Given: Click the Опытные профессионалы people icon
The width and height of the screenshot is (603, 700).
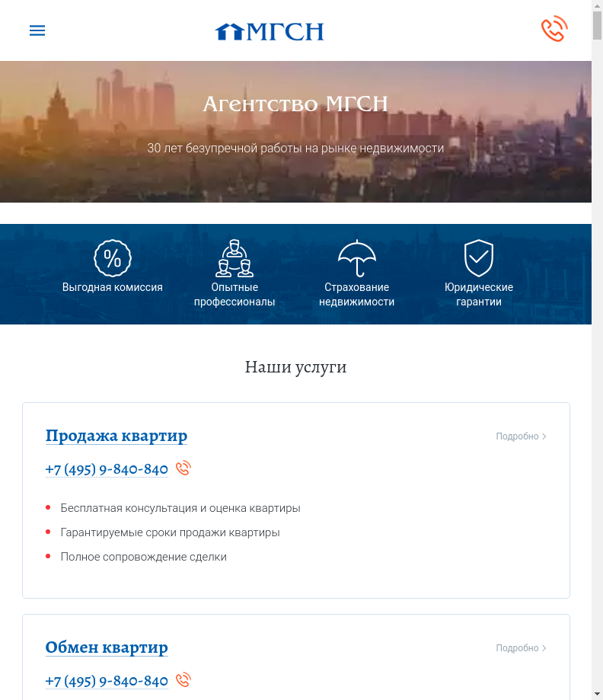Looking at the screenshot, I should click(234, 258).
